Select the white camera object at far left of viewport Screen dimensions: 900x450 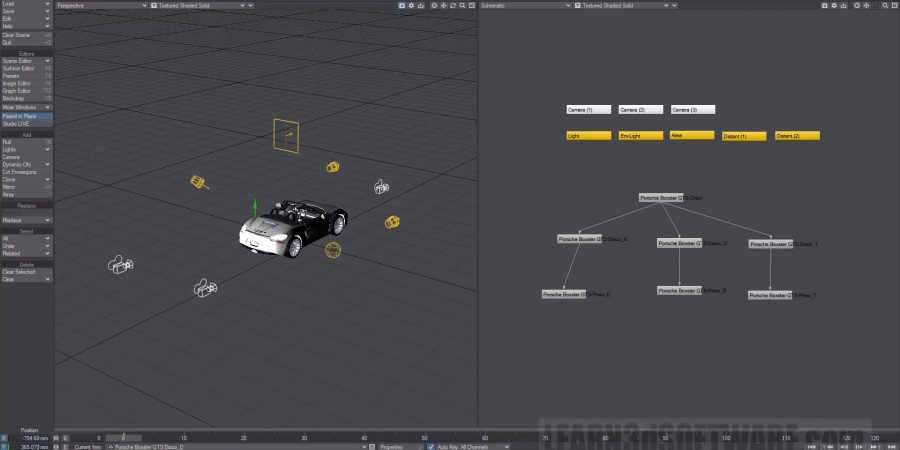click(x=121, y=264)
